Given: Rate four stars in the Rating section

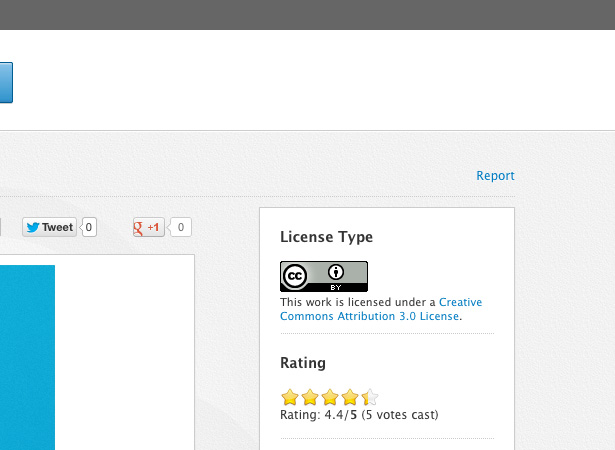Looking at the screenshot, I should 350,397.
